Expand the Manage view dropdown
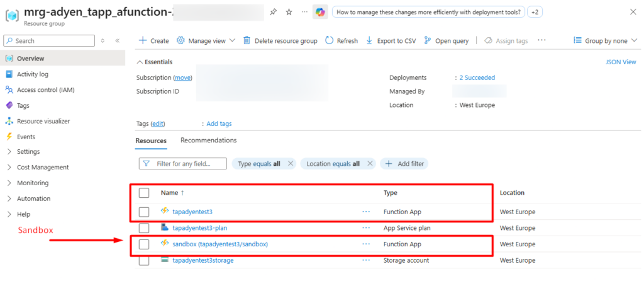This screenshot has width=644, height=286. 206,41
